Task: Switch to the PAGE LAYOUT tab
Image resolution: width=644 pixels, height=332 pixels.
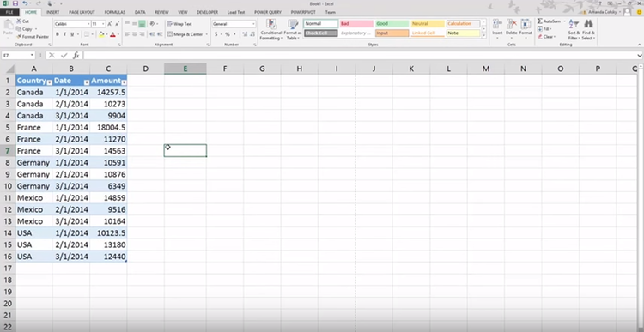Action: click(x=82, y=12)
